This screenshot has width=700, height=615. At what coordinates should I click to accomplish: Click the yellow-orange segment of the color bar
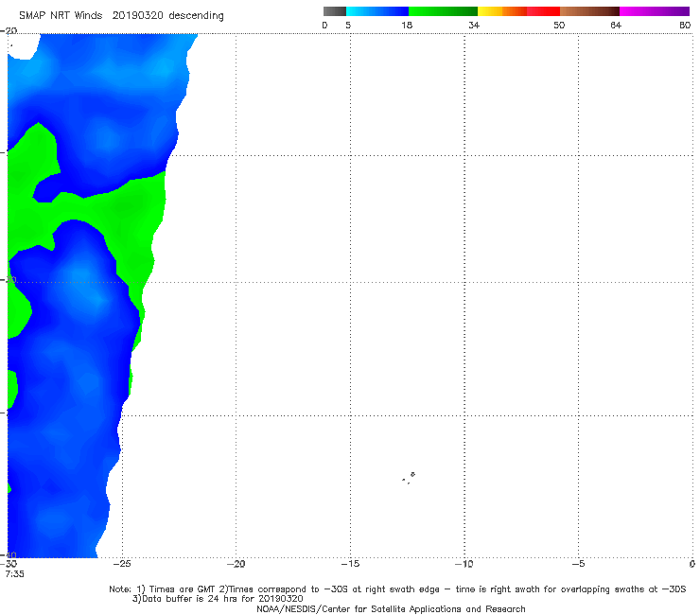click(x=502, y=11)
